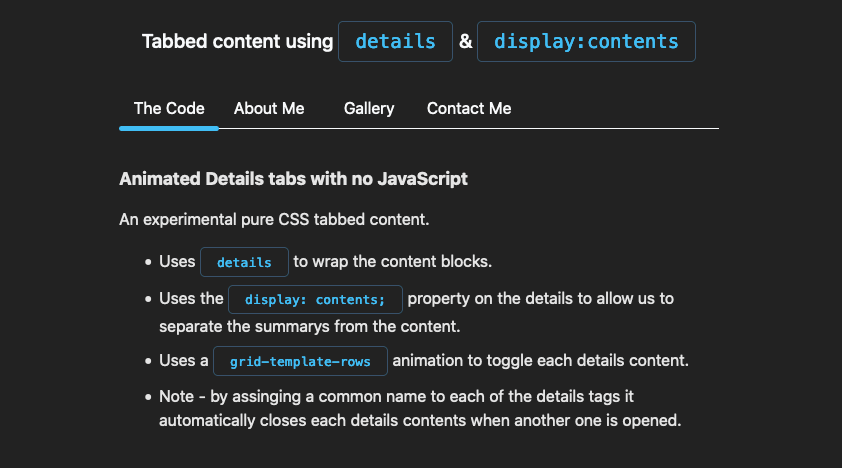Viewport: 842px width, 468px height.
Task: Click the 'details' code snippet in first bullet
Action: [244, 262]
